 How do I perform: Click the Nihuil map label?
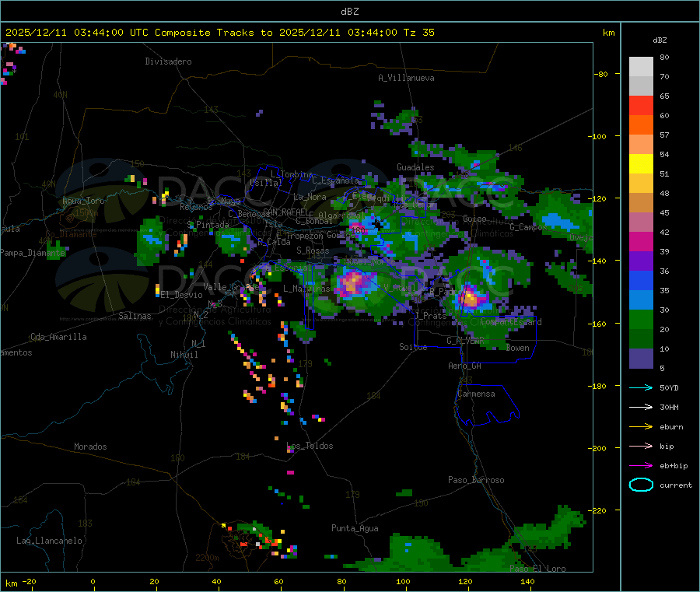(x=184, y=355)
